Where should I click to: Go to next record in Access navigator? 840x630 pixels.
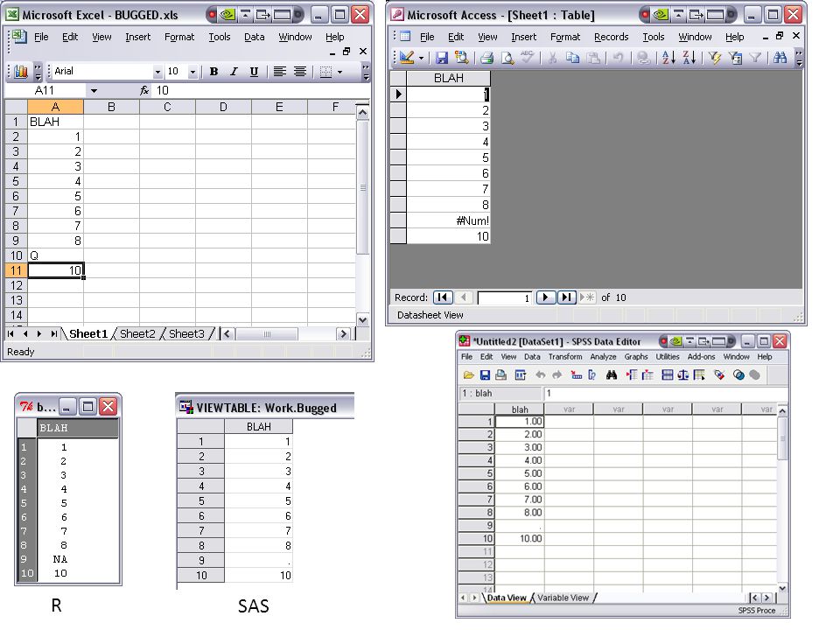(x=545, y=297)
